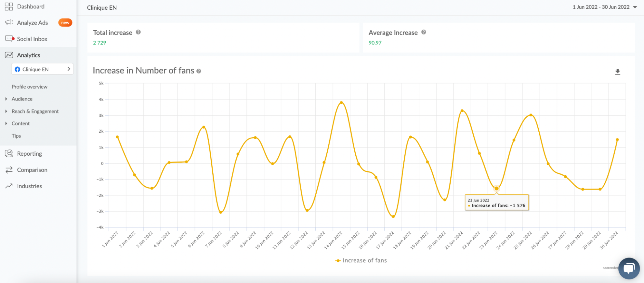Click the Analyze Ads megaphone icon

9,22
